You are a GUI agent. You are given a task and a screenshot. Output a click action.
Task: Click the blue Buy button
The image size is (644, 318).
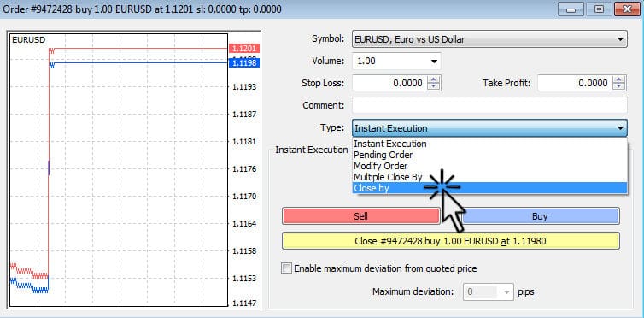[x=540, y=216]
